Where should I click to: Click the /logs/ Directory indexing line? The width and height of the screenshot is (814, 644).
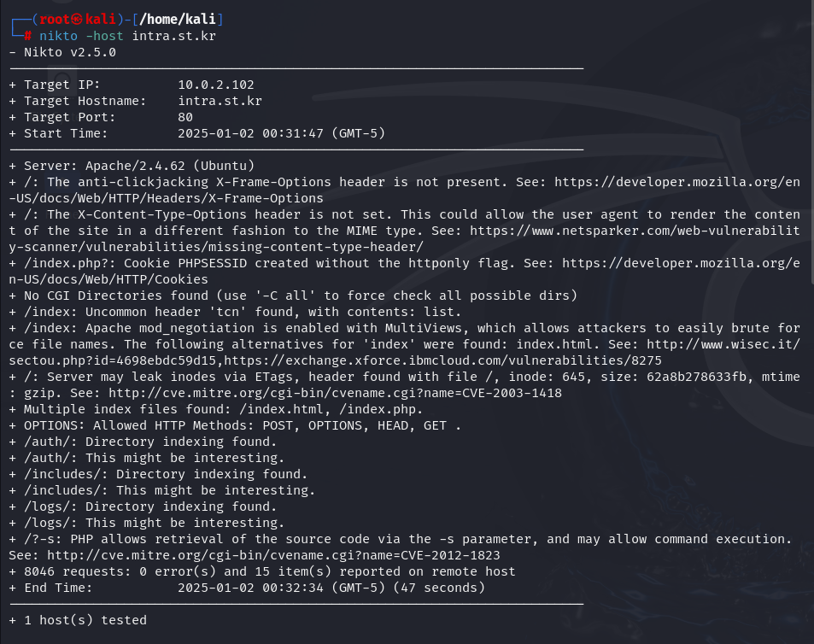click(143, 506)
